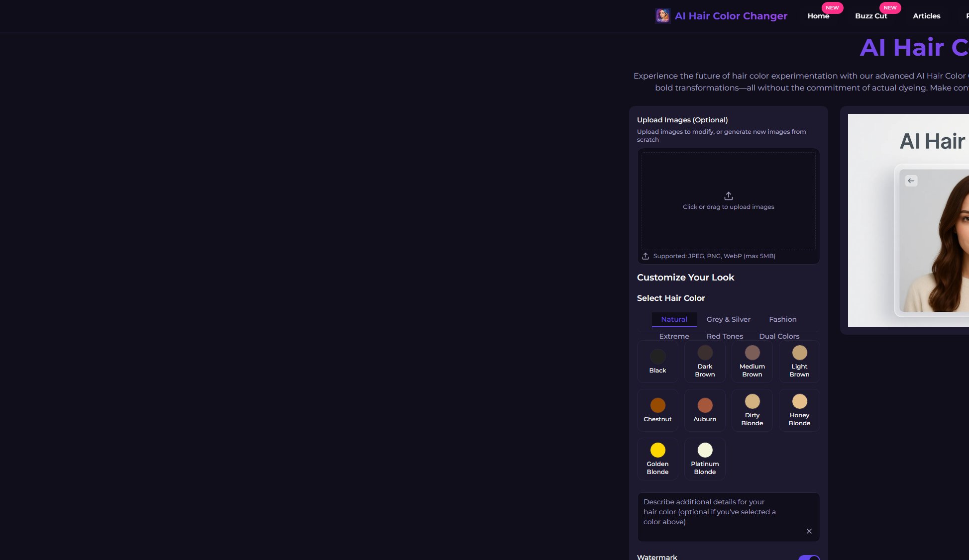The height and width of the screenshot is (560, 969).
Task: Click the upload arrow icon in the drop zone
Action: point(728,196)
